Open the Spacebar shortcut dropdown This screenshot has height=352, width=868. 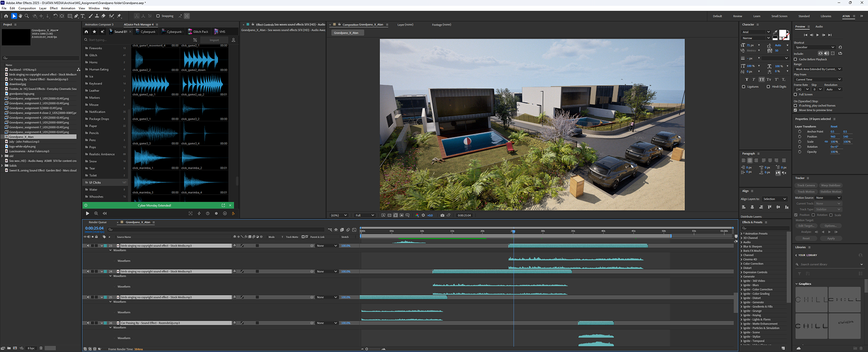[x=815, y=47]
